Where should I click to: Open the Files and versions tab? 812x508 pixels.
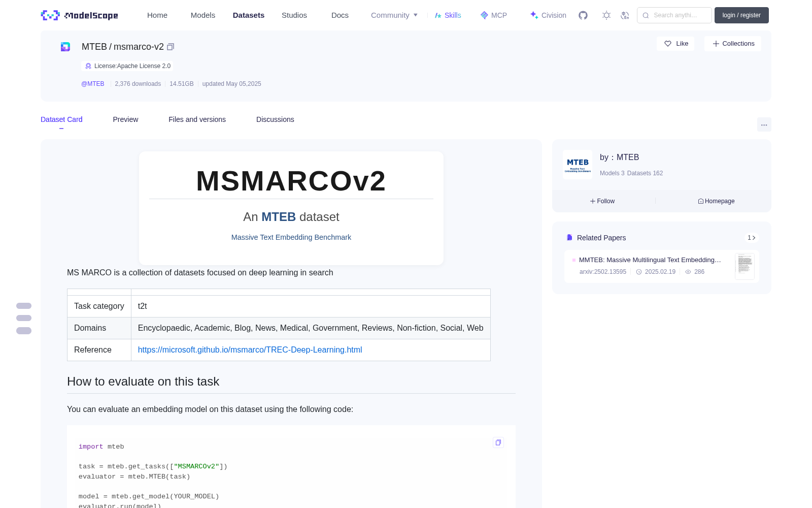(x=197, y=119)
